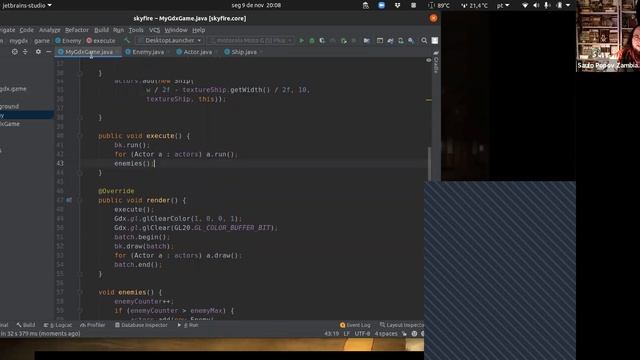Click the execute() method name in editor

tap(160, 136)
